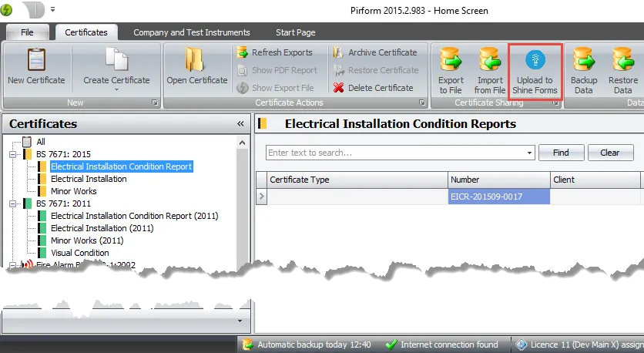644x353 pixels.
Task: Click the Open Certificate folder icon
Action: point(194,60)
